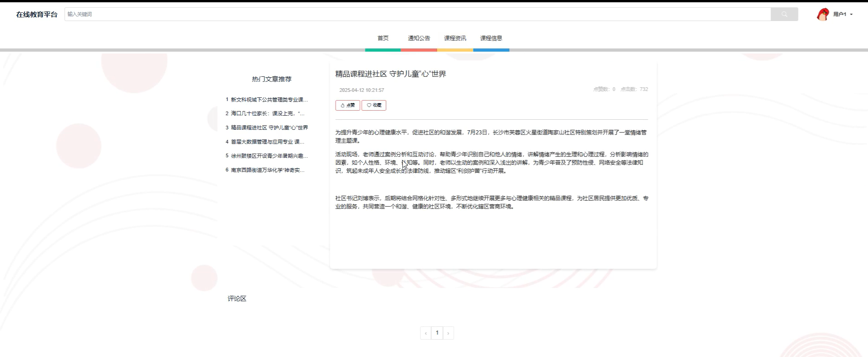The image size is (868, 357).
Task: Open the 用户1 avatar picture
Action: click(x=823, y=15)
